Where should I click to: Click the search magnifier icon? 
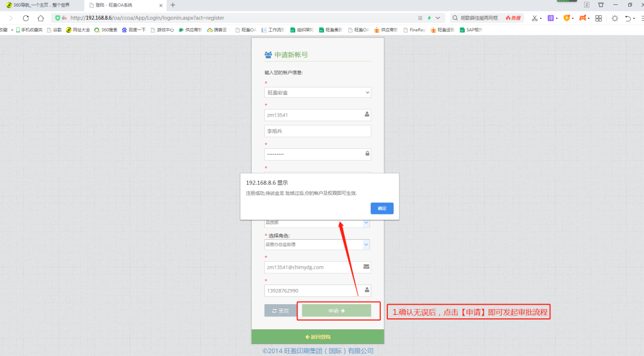[x=455, y=18]
